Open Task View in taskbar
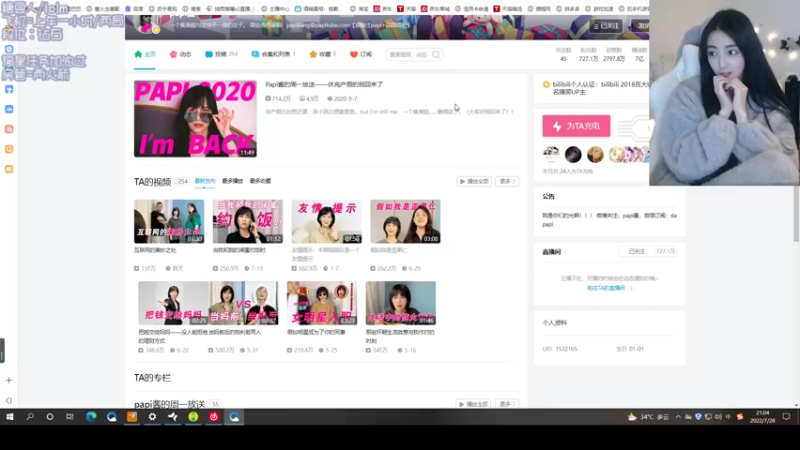 coord(70,417)
